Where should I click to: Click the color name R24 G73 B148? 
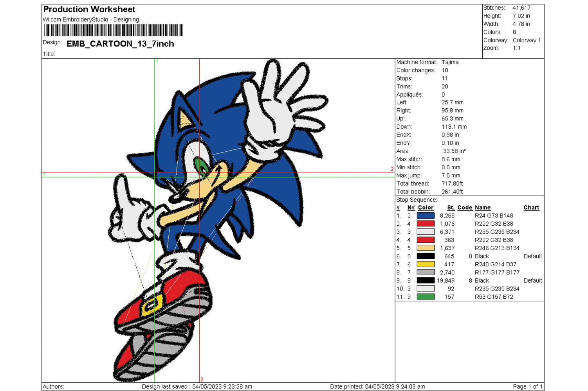(494, 215)
